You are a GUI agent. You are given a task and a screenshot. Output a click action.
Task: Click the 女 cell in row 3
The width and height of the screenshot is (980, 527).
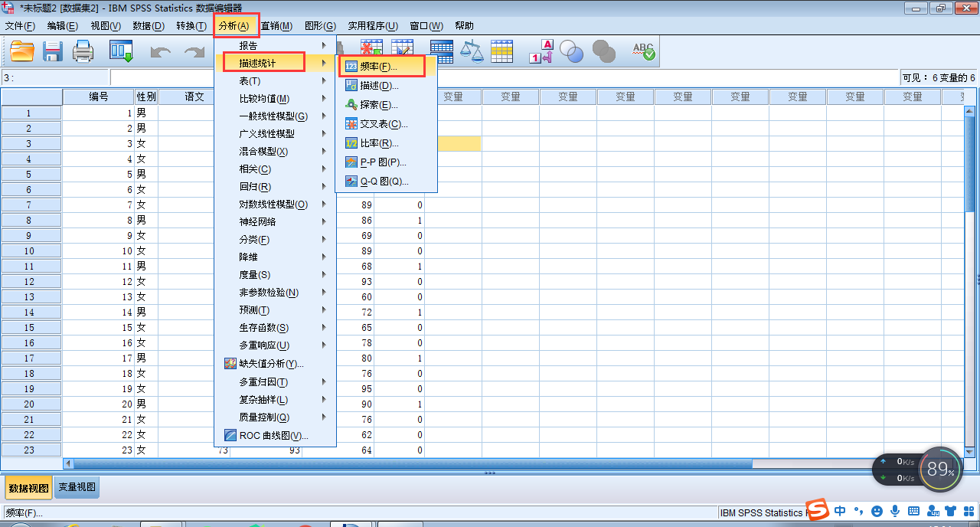[146, 143]
